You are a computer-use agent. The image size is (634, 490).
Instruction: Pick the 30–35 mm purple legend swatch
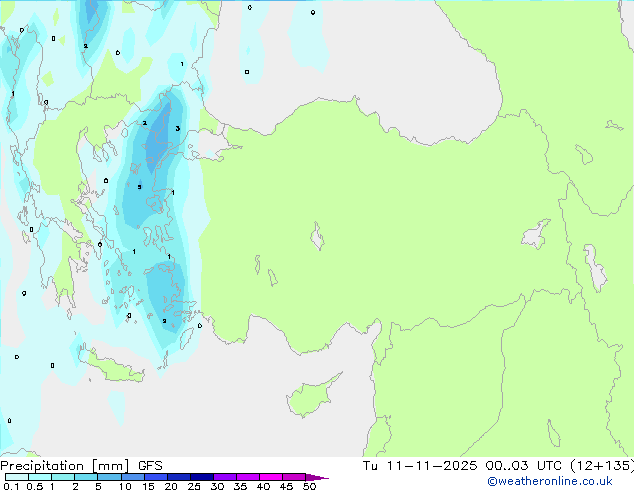click(224, 477)
